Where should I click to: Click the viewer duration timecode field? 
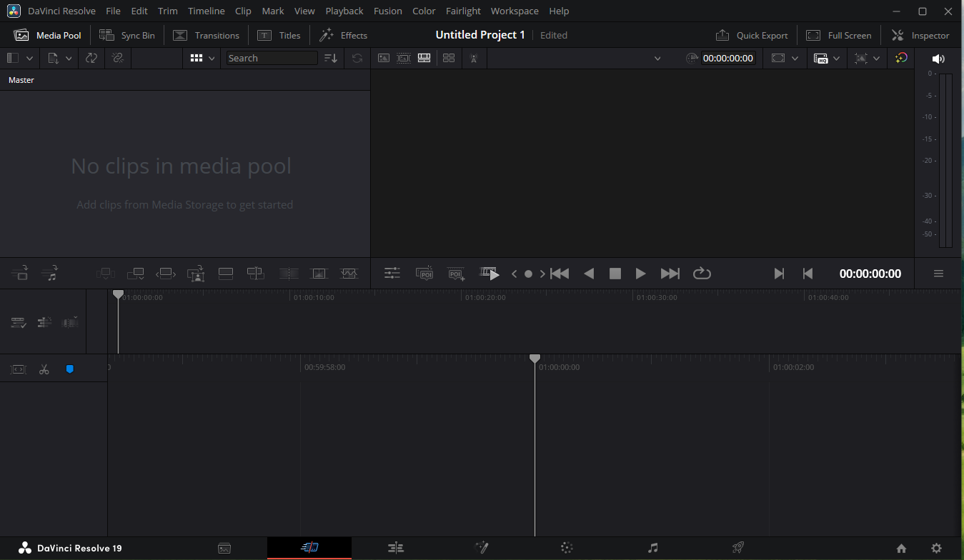[x=728, y=58]
